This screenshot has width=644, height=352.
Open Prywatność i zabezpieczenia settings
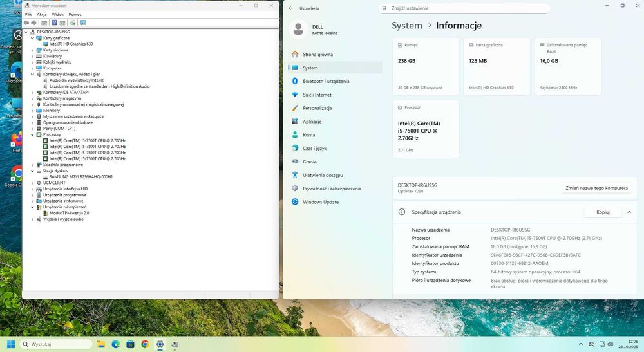click(x=335, y=189)
